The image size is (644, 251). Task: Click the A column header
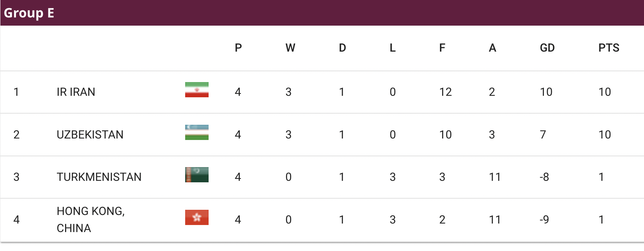pos(492,48)
